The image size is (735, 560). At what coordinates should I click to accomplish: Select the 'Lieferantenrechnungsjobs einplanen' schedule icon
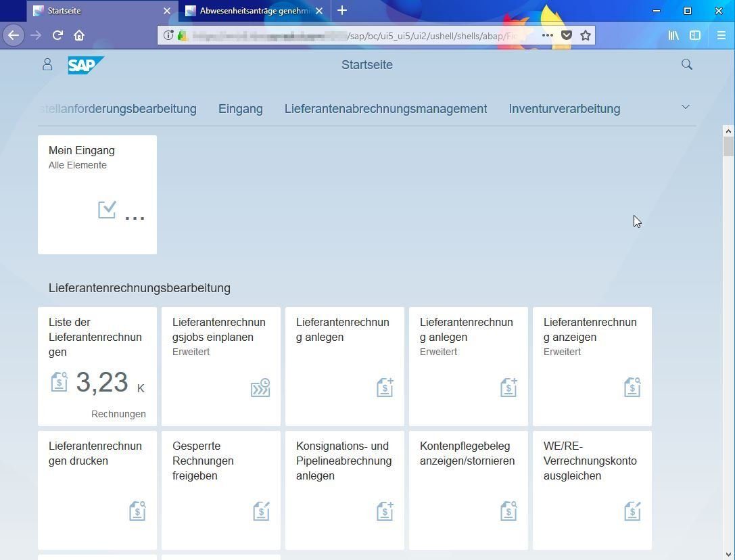click(x=260, y=388)
